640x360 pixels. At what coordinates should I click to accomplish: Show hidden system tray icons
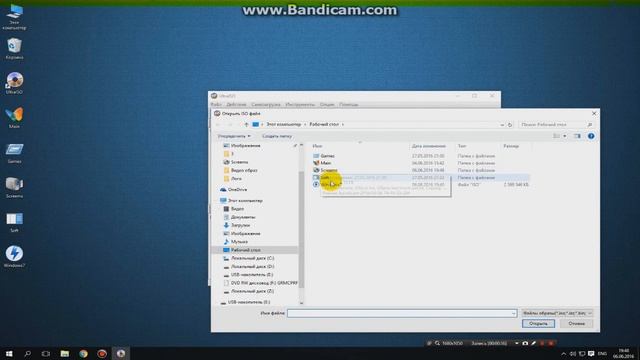564,354
